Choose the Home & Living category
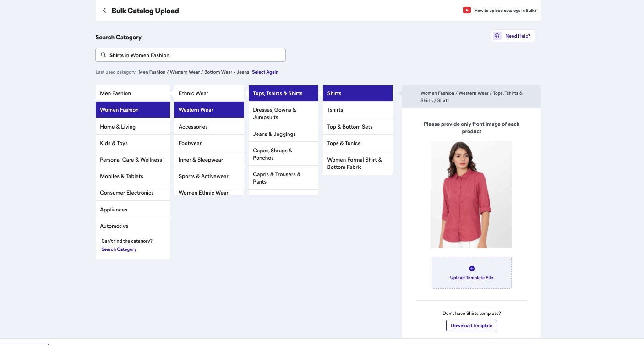The height and width of the screenshot is (346, 644). point(133,127)
